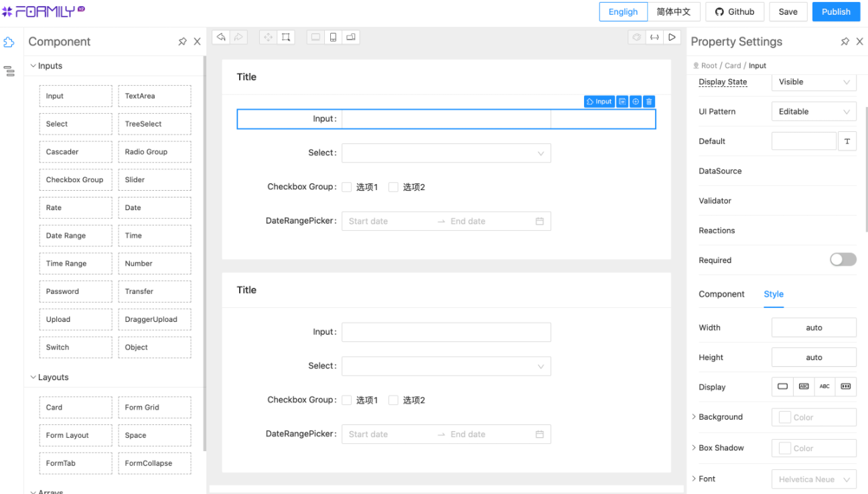
Task: Select the Form Grid layout tile
Action: 155,407
